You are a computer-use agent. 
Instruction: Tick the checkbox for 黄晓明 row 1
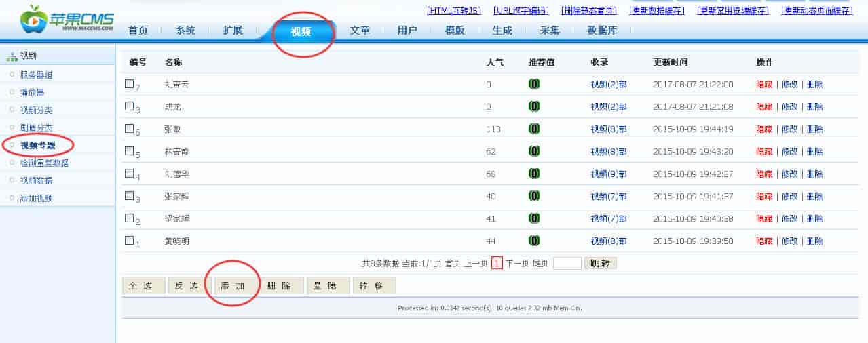point(130,240)
